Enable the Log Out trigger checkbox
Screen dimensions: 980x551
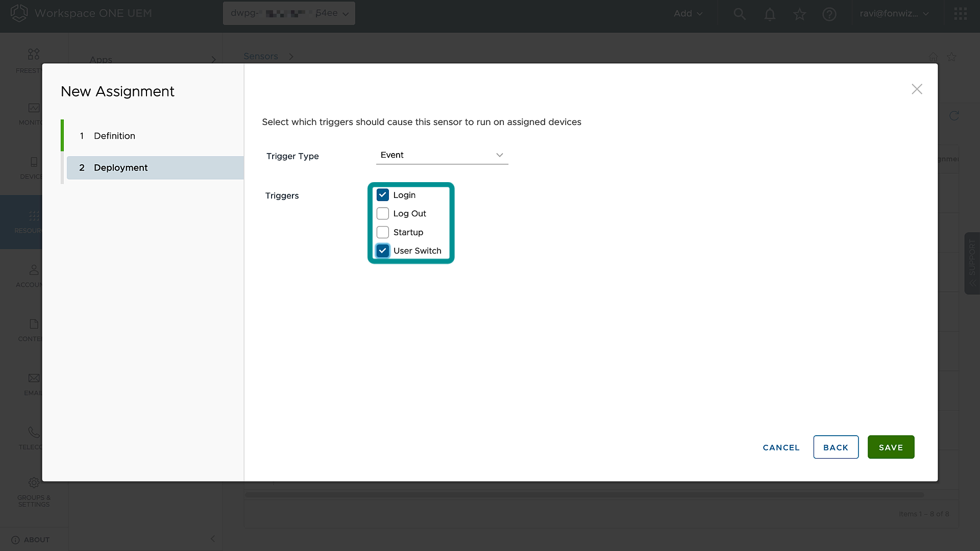click(383, 214)
